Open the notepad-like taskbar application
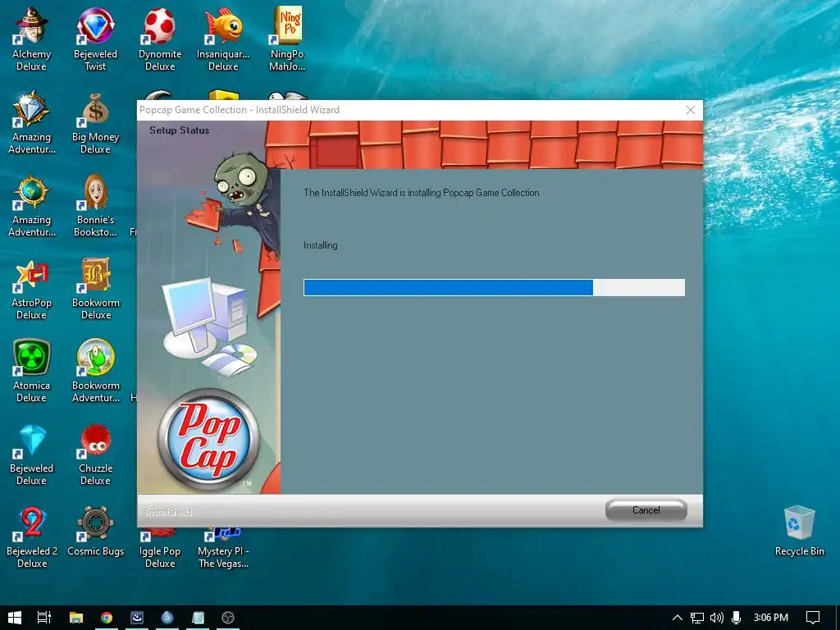Viewport: 840px width, 630px height. click(x=198, y=618)
